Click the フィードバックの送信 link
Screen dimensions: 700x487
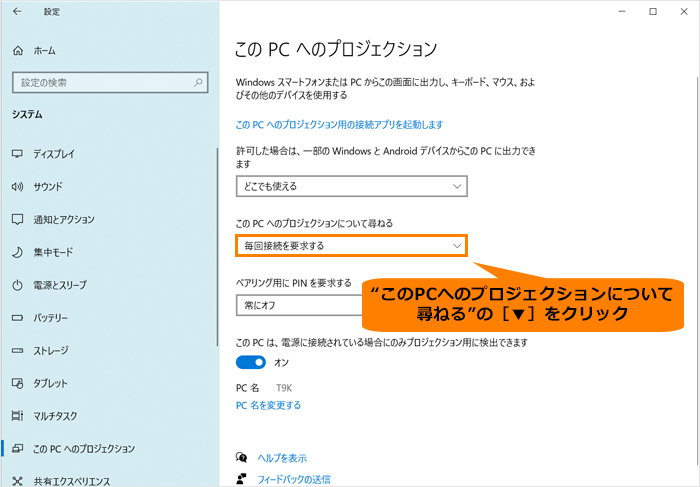coord(294,479)
